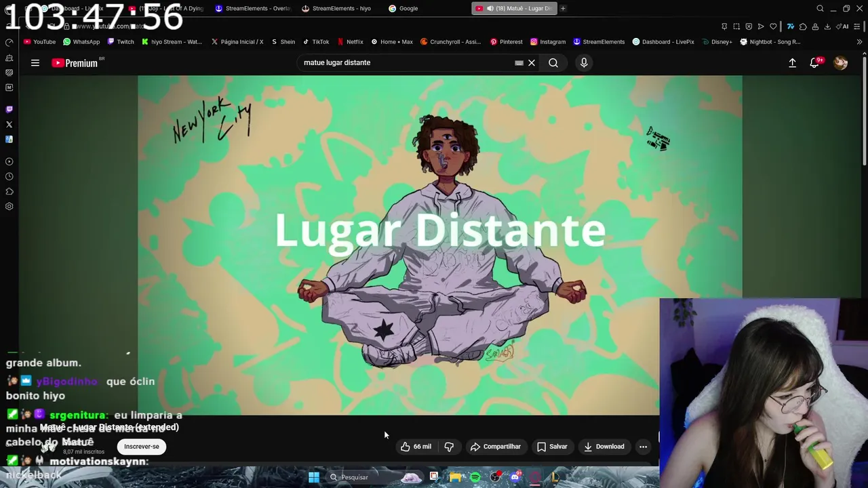Open Netflix bookmark
This screenshot has width=868, height=488.
(x=350, y=42)
